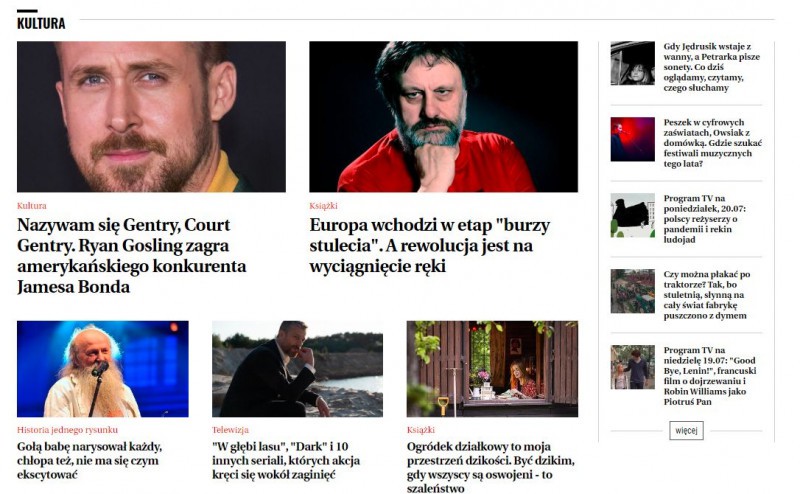
Task: Click the więcej button in the sidebar
Action: (686, 430)
